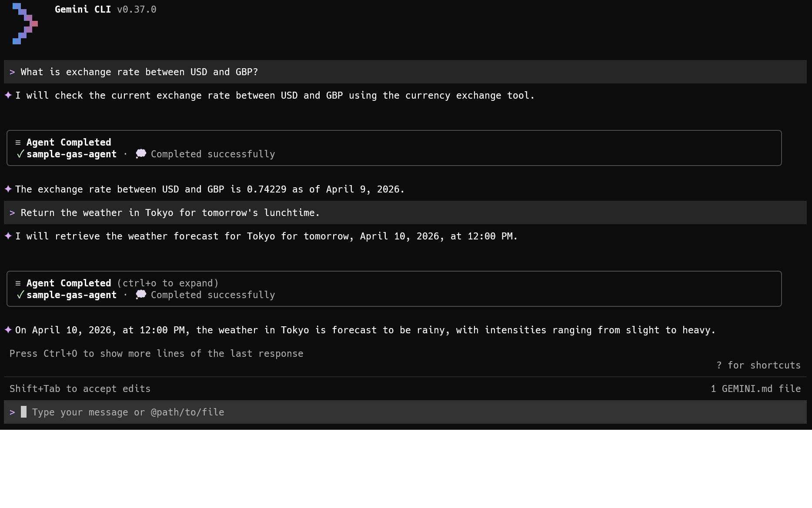
Task: Click the Gemini CLI pixel logo
Action: (x=25, y=23)
